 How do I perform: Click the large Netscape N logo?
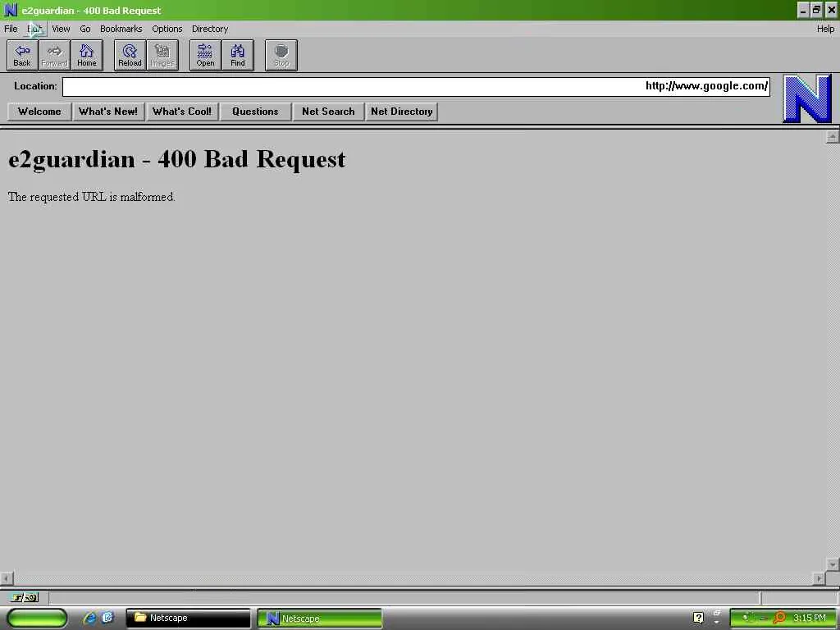807,98
